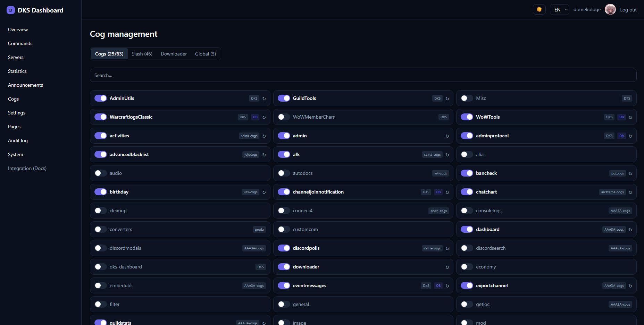Reload the discordpolls cog

pyautogui.click(x=447, y=248)
